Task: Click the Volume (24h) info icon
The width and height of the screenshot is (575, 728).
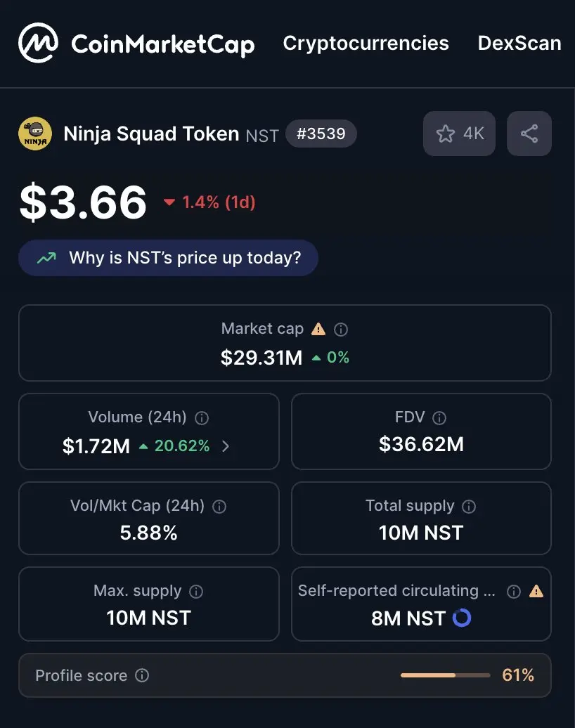Action: 202,418
